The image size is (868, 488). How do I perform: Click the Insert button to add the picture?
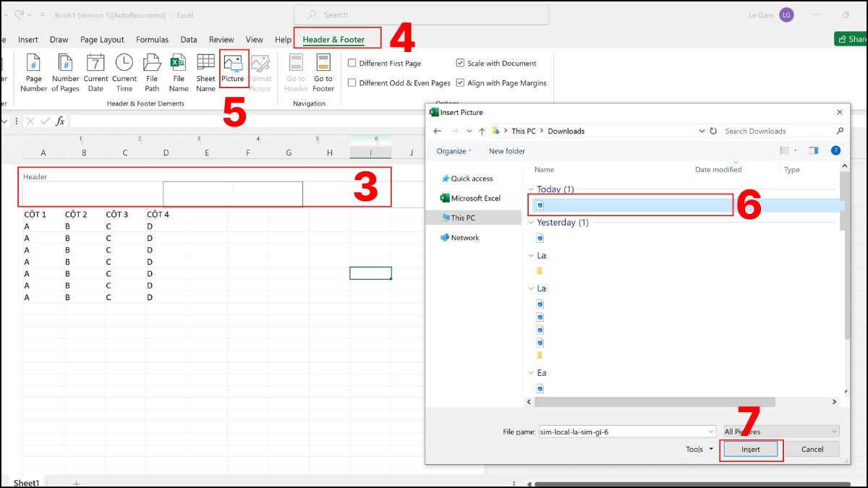point(750,449)
